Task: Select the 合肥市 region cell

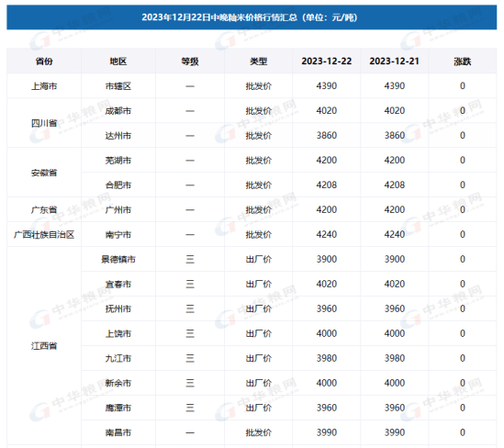Action: (x=118, y=185)
